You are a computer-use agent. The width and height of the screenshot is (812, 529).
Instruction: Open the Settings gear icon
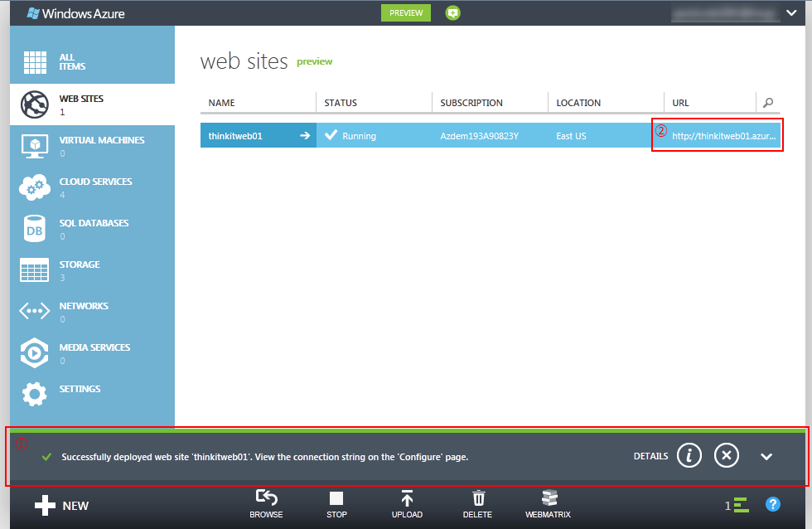click(x=35, y=395)
